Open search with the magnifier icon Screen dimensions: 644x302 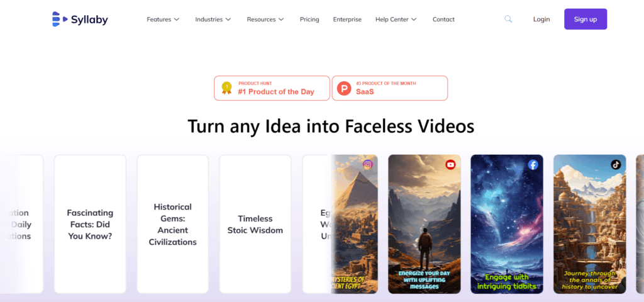point(508,19)
